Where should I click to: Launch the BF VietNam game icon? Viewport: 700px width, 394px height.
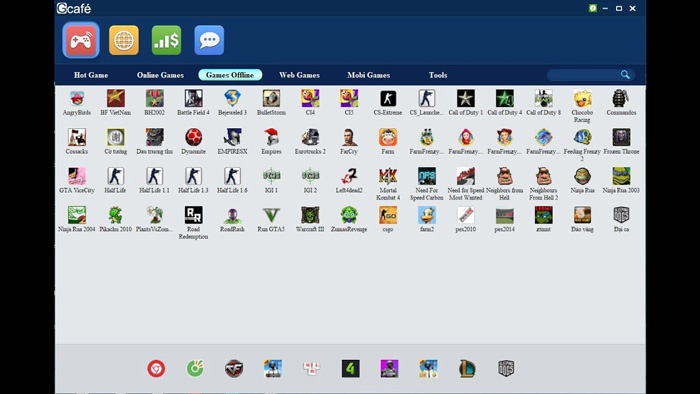pyautogui.click(x=116, y=98)
